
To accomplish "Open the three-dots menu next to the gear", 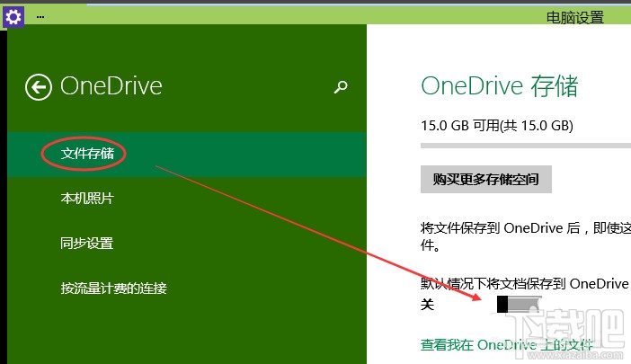I will tap(40, 17).
